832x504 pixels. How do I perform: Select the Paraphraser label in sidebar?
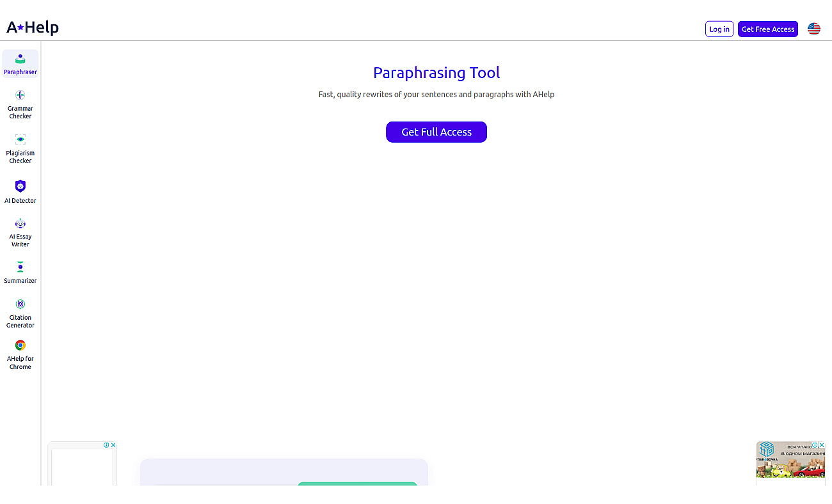click(x=20, y=72)
